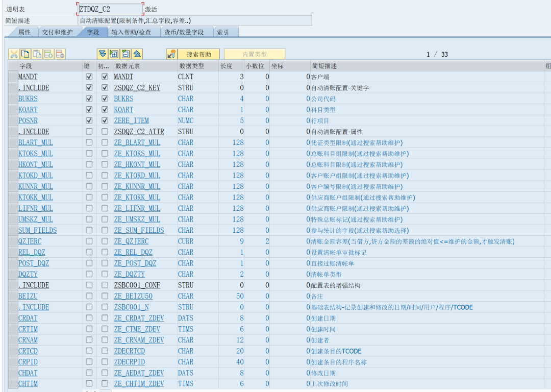Toggle key checkbox for BLART_MUL
Viewport: 551px width, 392px height.
click(89, 142)
